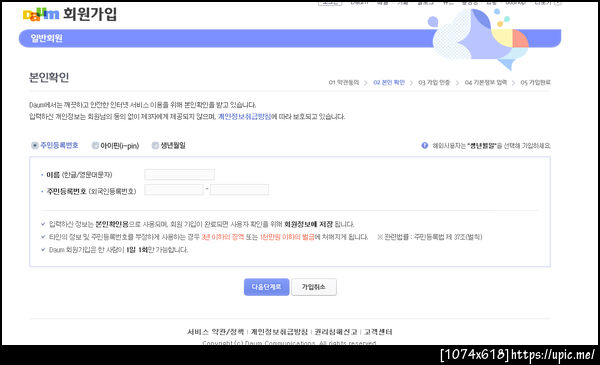600x365 pixels.
Task: Click the blue info icon beside 해외사용자 notice
Action: click(424, 145)
